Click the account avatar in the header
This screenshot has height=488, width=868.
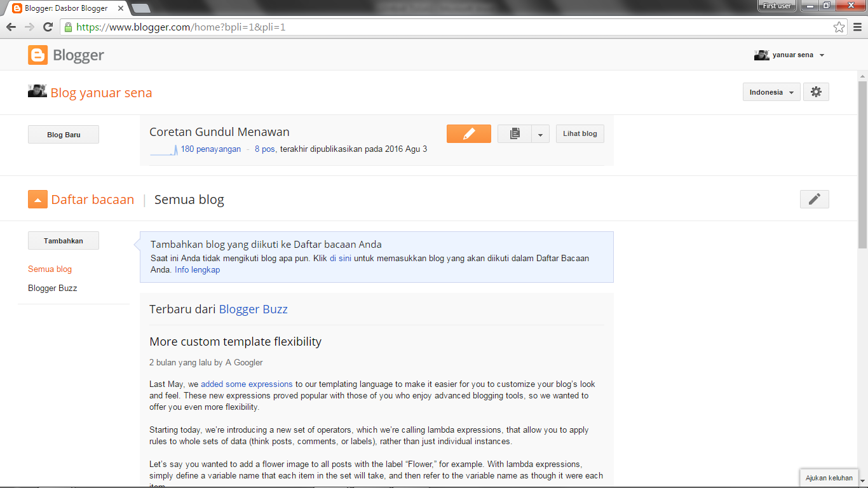[762, 55]
